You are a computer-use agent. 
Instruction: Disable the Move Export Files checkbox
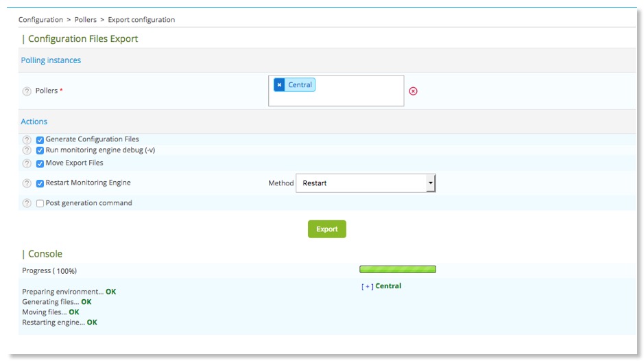(x=40, y=163)
